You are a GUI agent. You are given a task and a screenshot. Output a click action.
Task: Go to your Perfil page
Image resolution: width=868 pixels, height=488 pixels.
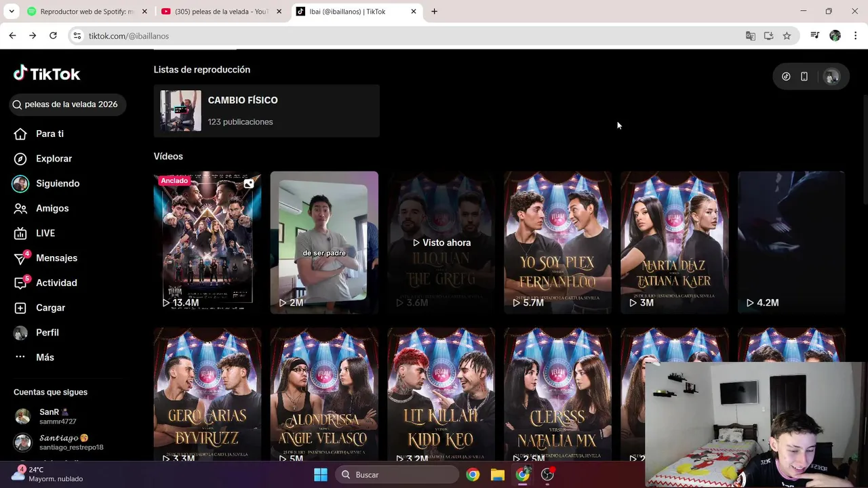(37, 332)
